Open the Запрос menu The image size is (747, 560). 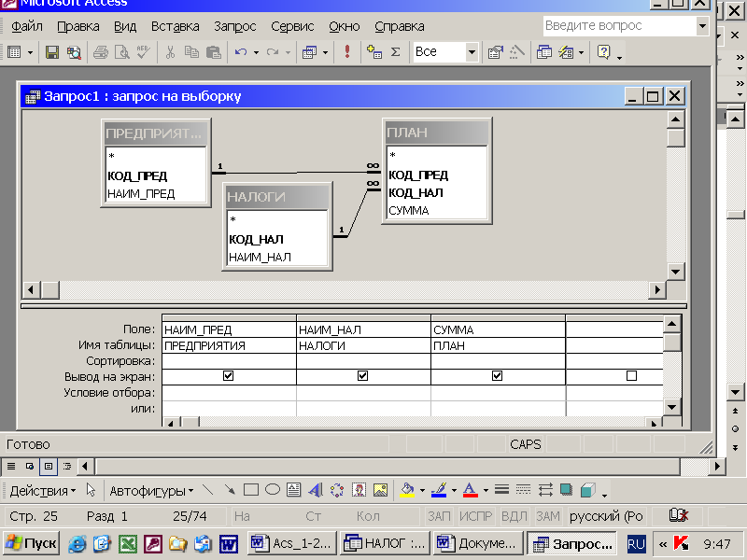[235, 26]
